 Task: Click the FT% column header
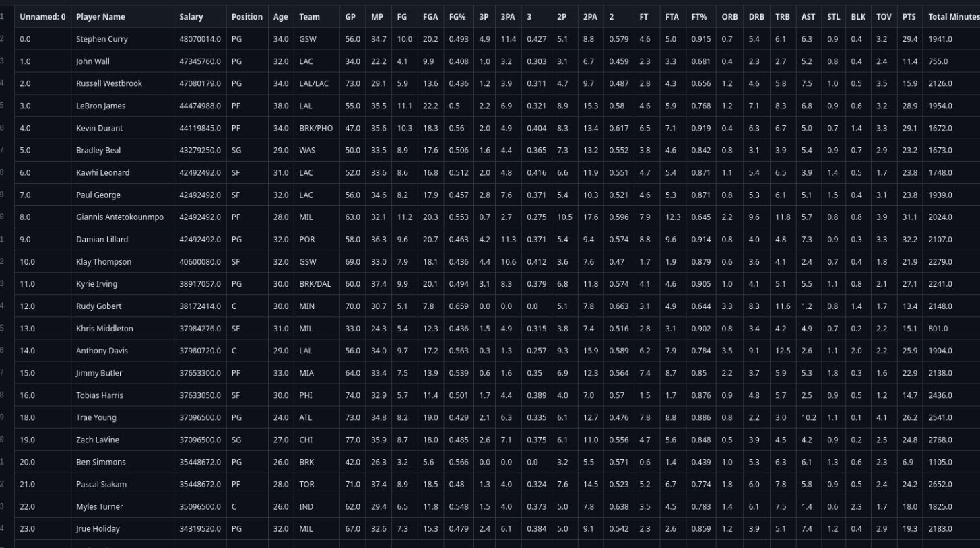coord(701,17)
